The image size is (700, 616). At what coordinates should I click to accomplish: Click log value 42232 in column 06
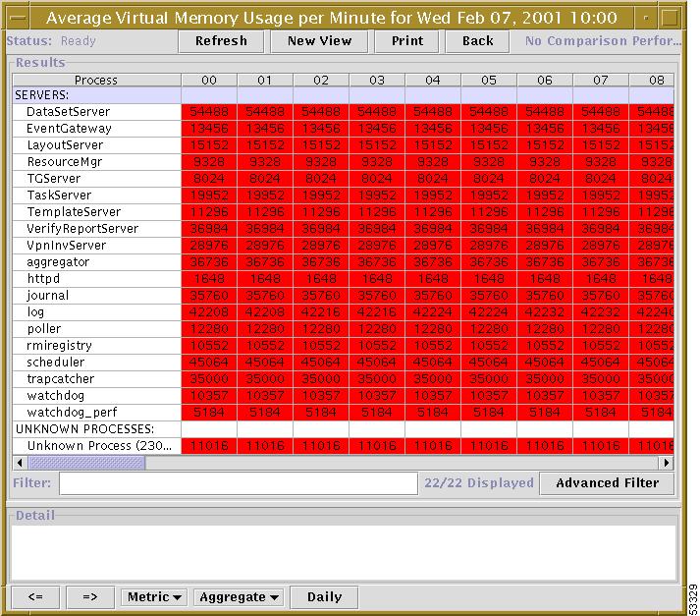545,312
